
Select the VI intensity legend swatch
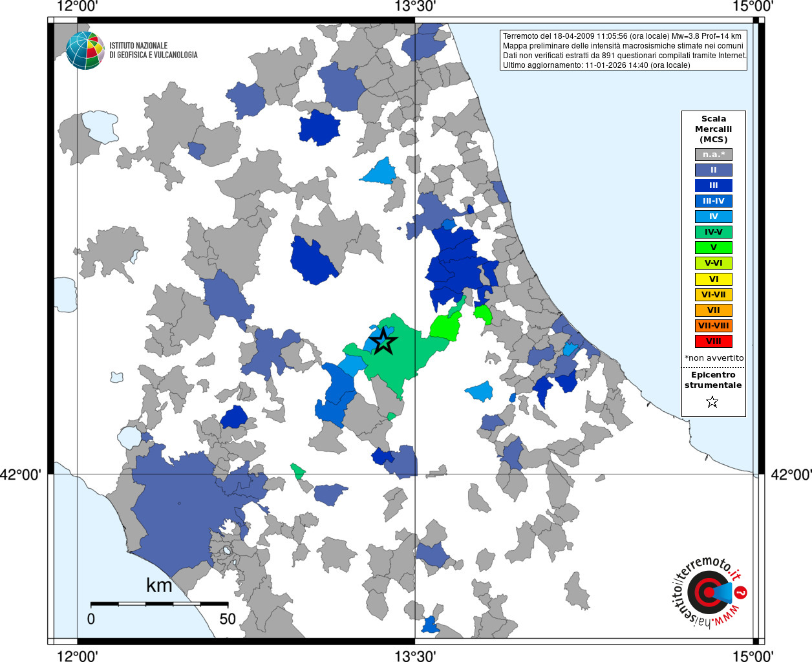[714, 279]
